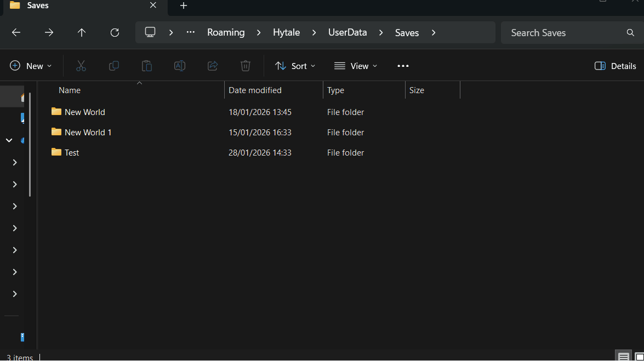Click the Copy icon in toolbar
This screenshot has width=644, height=361.
[x=114, y=66]
